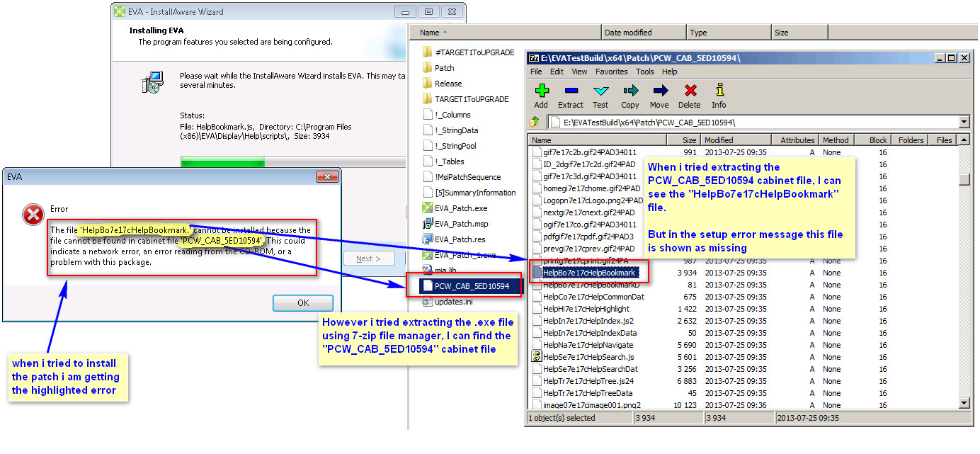Select the EVA_Patch.exe file in Explorer list
The width and height of the screenshot is (980, 454).
tap(460, 208)
